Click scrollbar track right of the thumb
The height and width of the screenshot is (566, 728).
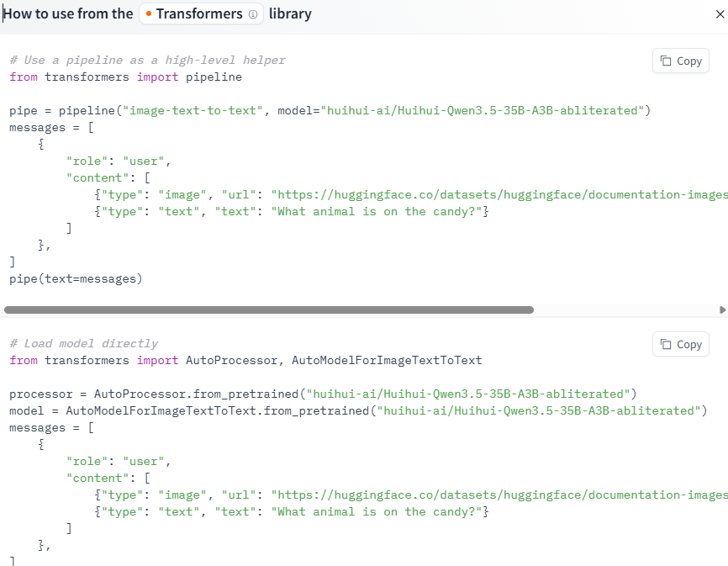click(625, 309)
